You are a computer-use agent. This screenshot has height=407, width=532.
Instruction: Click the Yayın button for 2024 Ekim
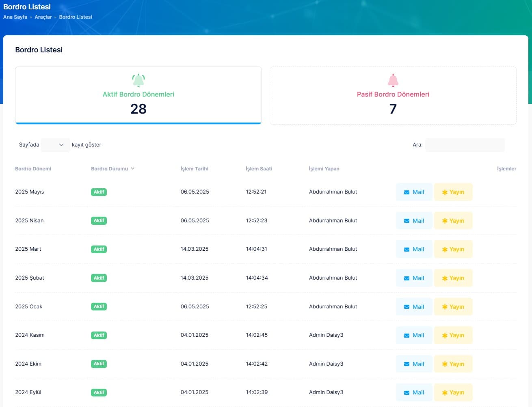(x=453, y=364)
